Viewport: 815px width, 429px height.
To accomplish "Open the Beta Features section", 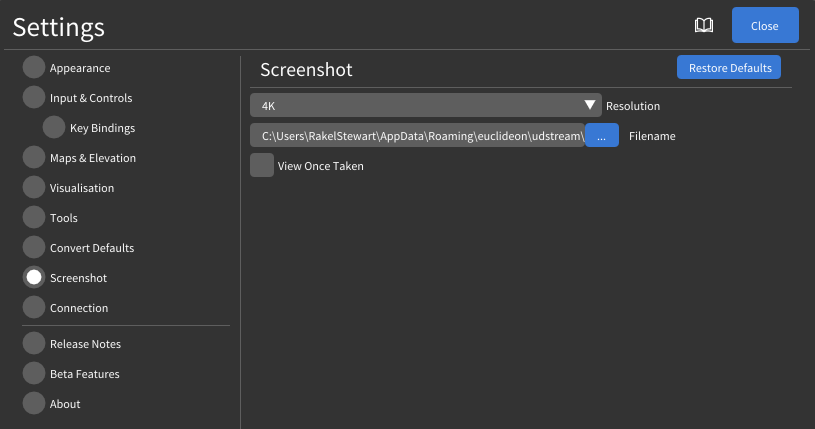I will click(x=34, y=374).
